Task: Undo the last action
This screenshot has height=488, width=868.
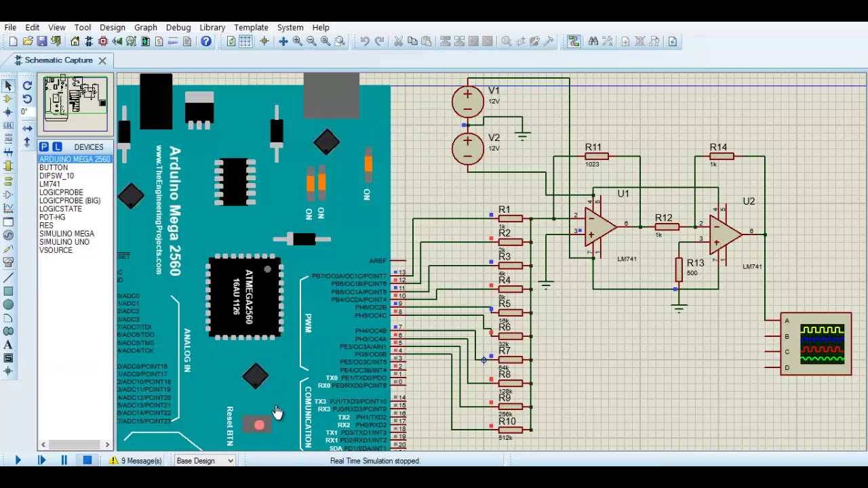Action: coord(365,41)
